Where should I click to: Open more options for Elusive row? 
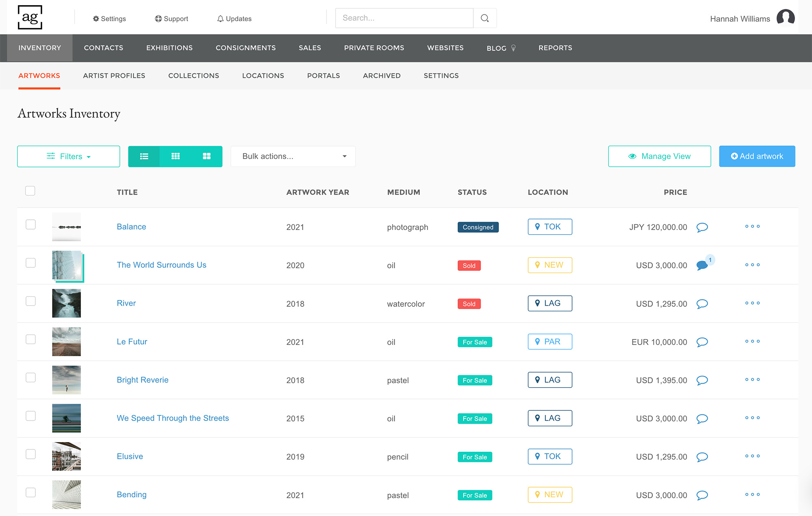[752, 456]
